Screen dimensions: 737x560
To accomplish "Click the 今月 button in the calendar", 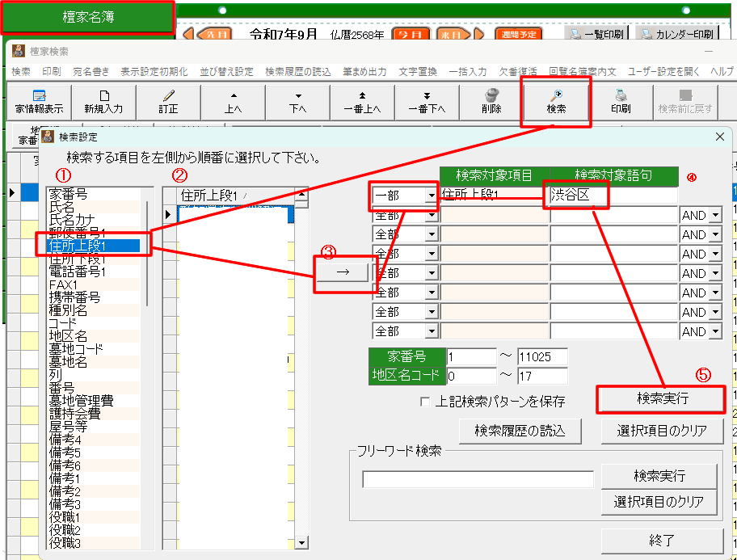I will coord(411,34).
